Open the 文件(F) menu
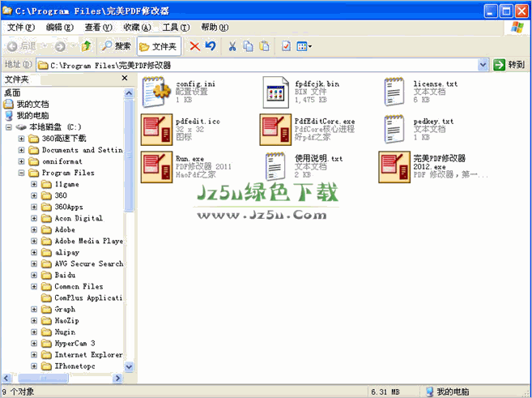Image resolution: width=532 pixels, height=398 pixels. pos(21,28)
